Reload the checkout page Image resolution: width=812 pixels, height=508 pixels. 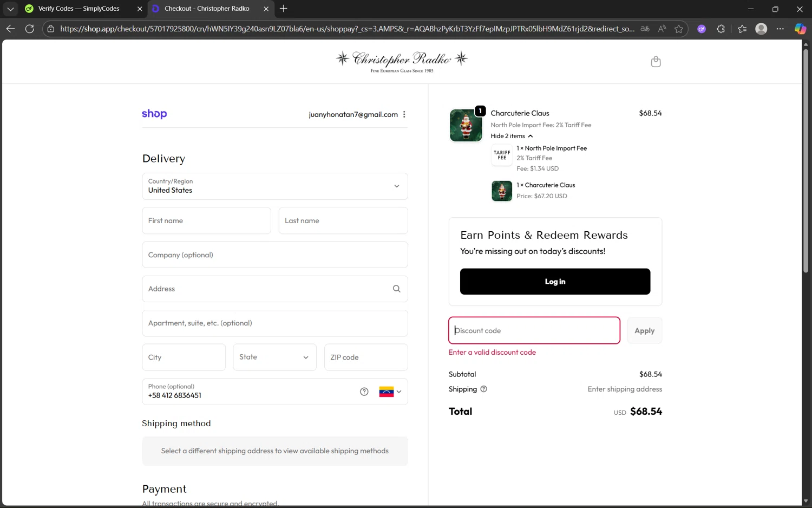30,29
